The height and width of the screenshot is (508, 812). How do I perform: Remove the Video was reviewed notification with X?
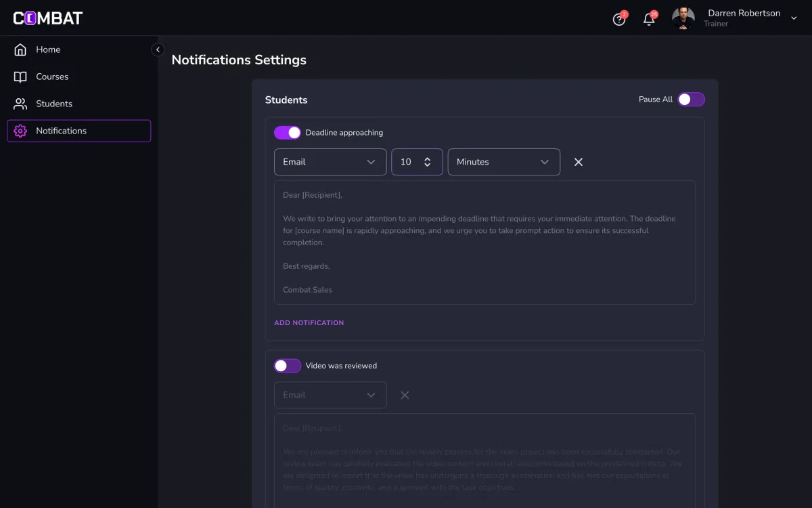(x=405, y=395)
